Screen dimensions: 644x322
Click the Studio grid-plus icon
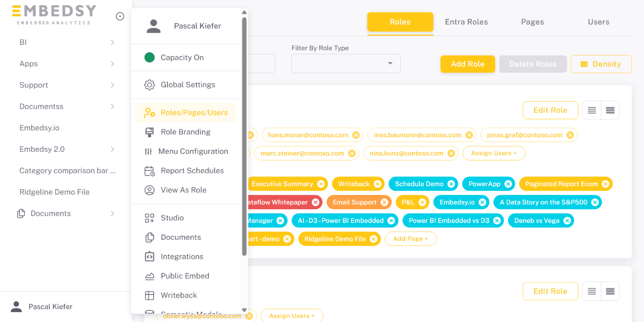149,218
